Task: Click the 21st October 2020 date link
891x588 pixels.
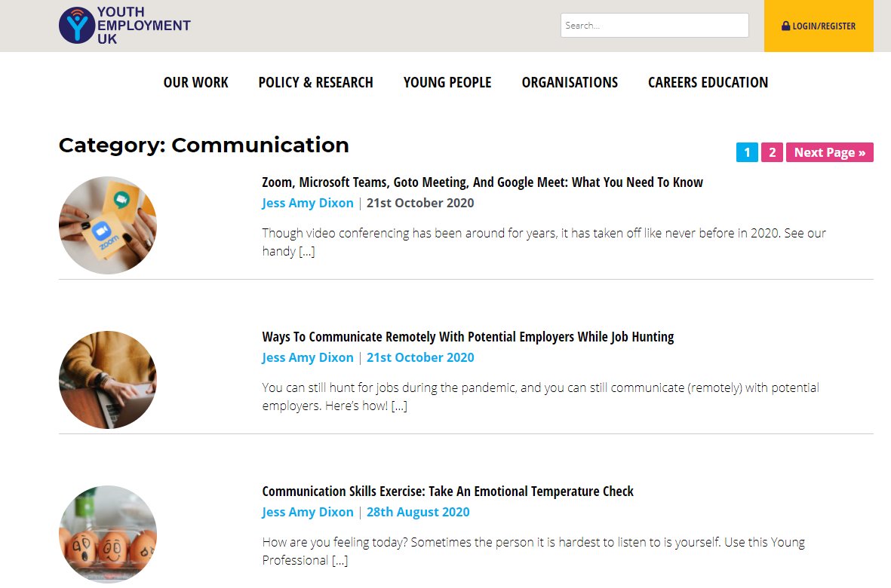Action: pyautogui.click(x=419, y=202)
